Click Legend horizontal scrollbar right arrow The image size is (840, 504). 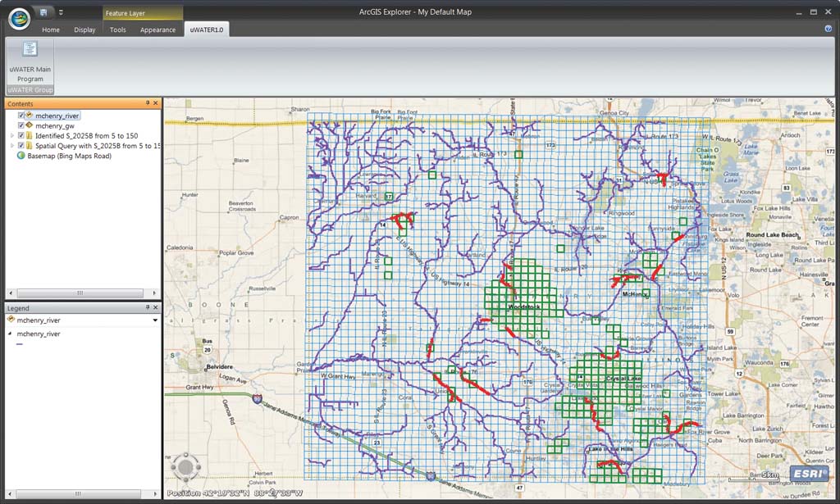tap(155, 494)
